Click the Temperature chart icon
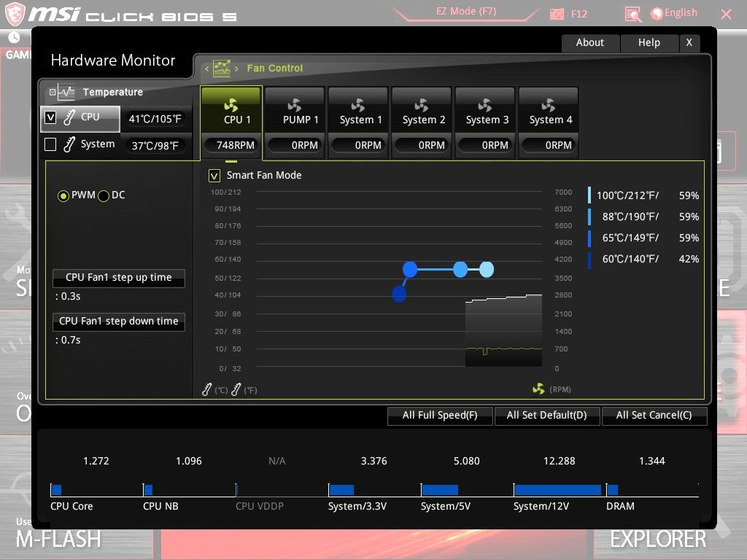This screenshot has width=747, height=560. (x=66, y=93)
